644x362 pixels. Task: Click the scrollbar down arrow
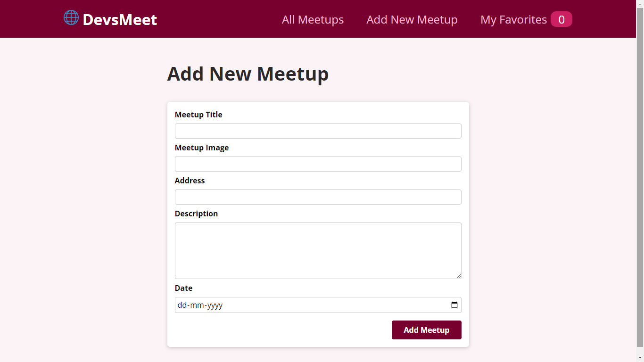(x=640, y=358)
